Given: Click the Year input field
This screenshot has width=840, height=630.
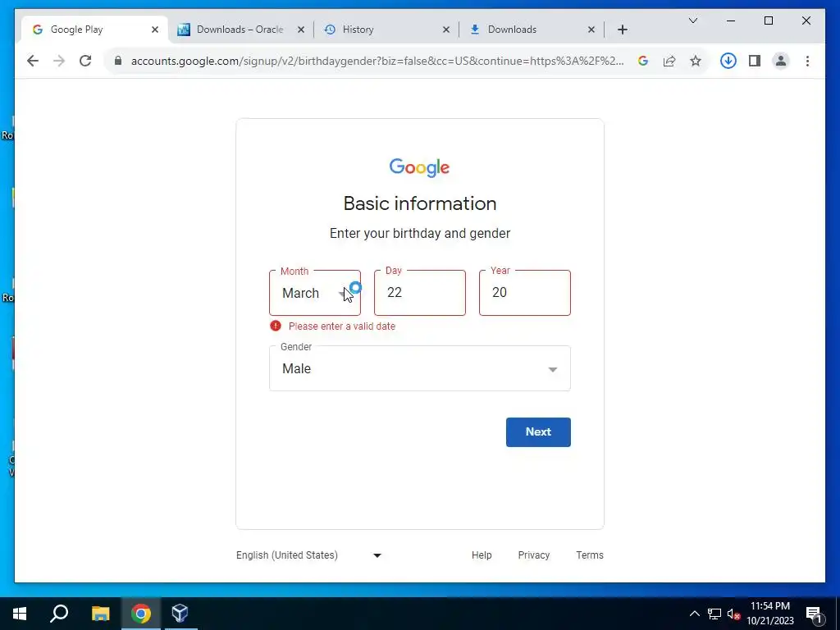Looking at the screenshot, I should (x=525, y=293).
